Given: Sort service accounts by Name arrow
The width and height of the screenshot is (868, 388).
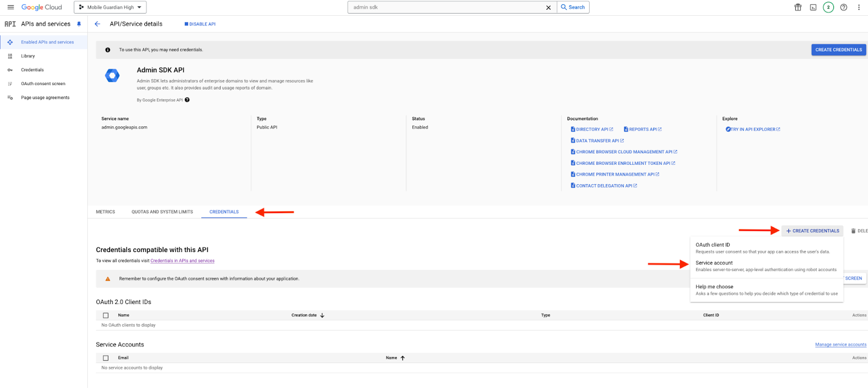Looking at the screenshot, I should point(403,358).
